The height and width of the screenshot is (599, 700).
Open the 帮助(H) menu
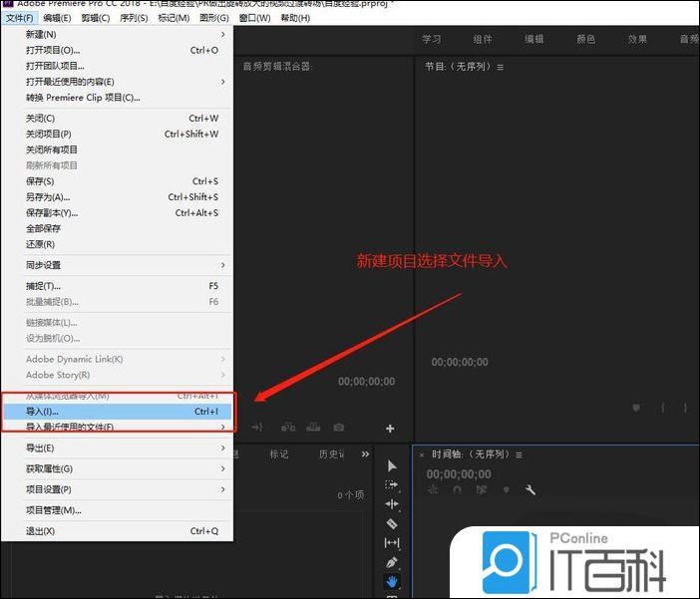click(295, 18)
